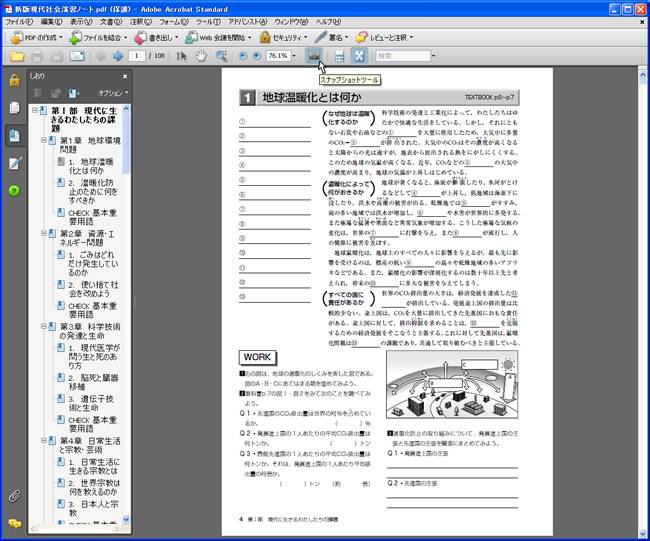The width and height of the screenshot is (650, 541).
Task: Select bookmark 1. 地球温暖化とは何か
Action: point(91,166)
